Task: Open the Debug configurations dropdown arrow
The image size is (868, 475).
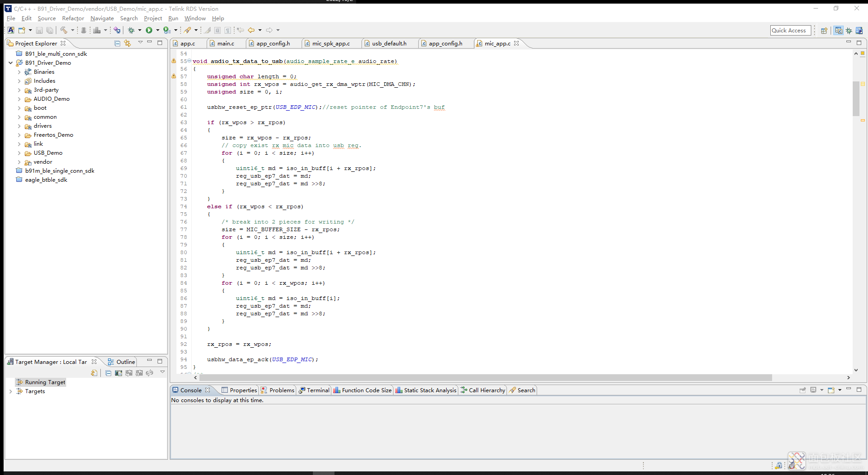Action: click(x=140, y=30)
